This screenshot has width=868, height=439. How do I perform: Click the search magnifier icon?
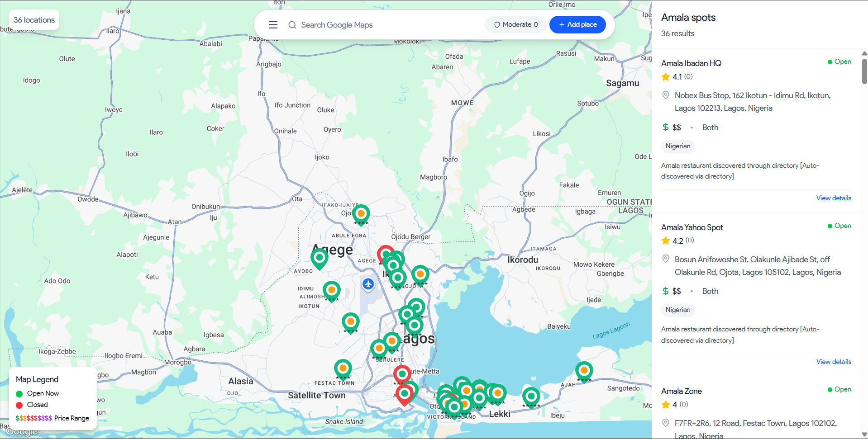[x=292, y=25]
